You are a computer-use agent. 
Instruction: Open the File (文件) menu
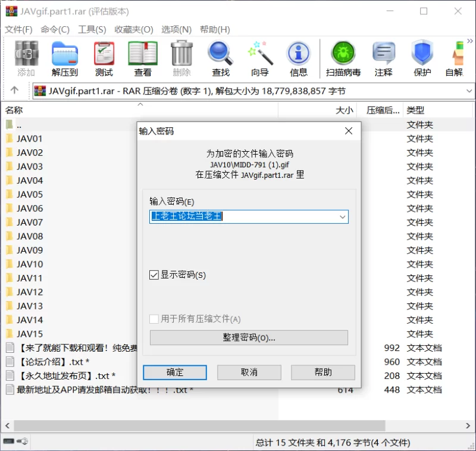click(18, 29)
